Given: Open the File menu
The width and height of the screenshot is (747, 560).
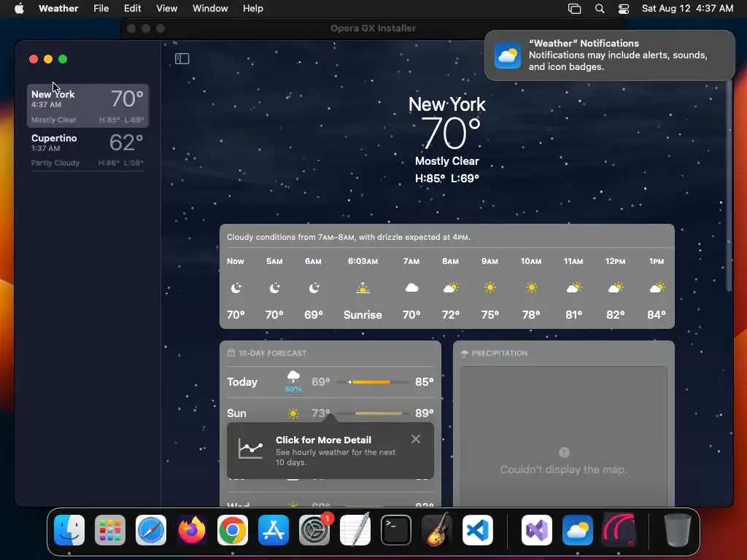Looking at the screenshot, I should click(x=101, y=9).
